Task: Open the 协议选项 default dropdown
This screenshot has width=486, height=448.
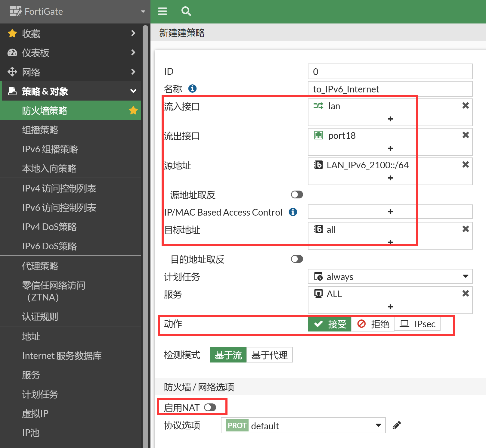Action: (x=303, y=425)
